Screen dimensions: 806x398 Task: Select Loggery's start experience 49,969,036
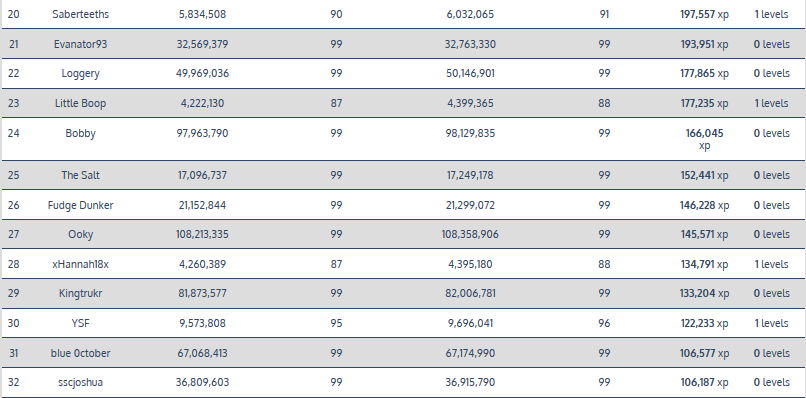203,74
